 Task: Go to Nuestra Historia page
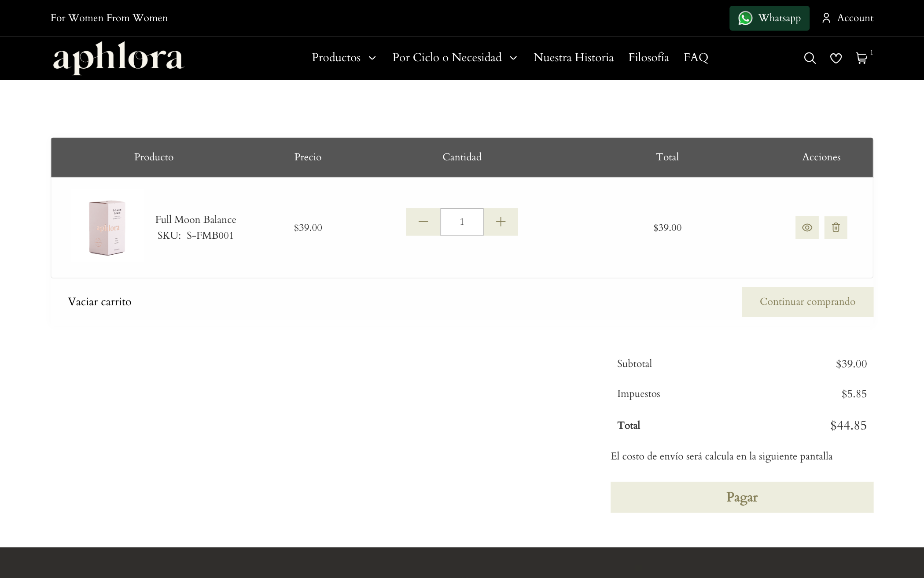tap(573, 58)
